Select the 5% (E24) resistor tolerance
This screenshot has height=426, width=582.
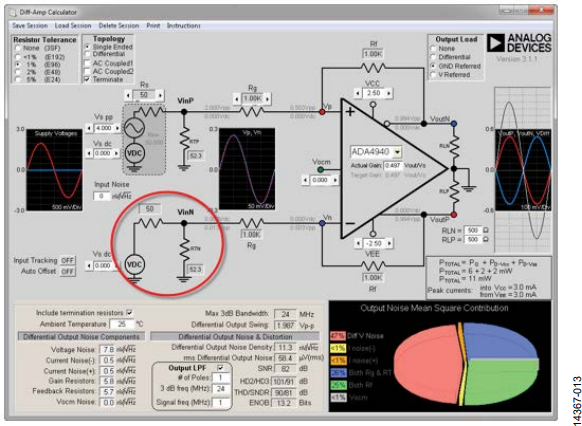click(18, 79)
